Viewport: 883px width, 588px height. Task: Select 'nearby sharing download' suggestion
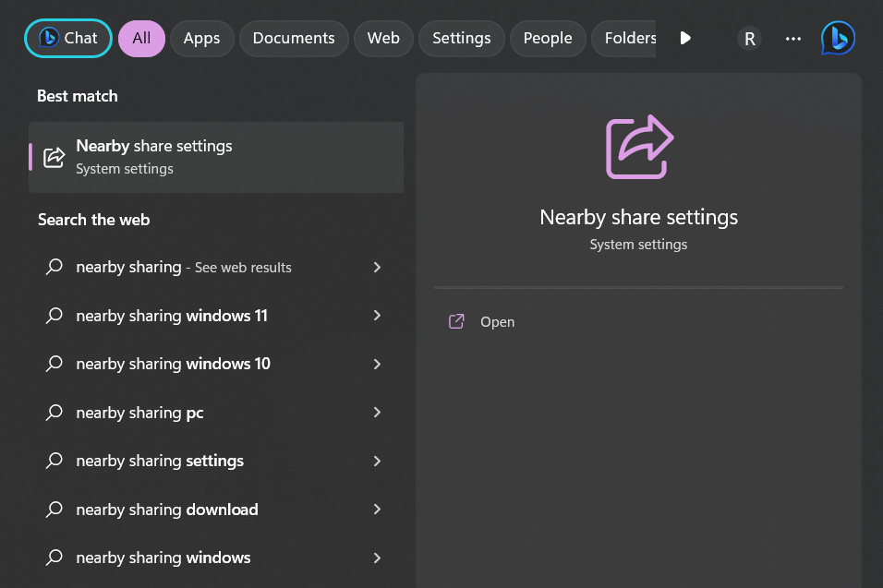point(216,510)
